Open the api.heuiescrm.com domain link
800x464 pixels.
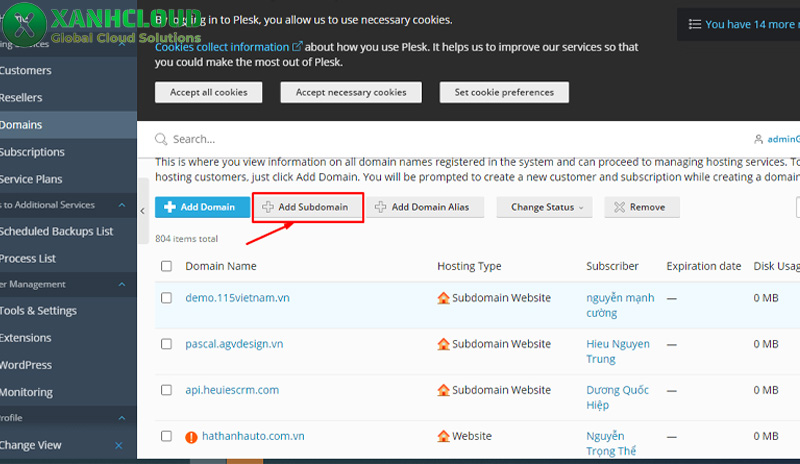(232, 390)
